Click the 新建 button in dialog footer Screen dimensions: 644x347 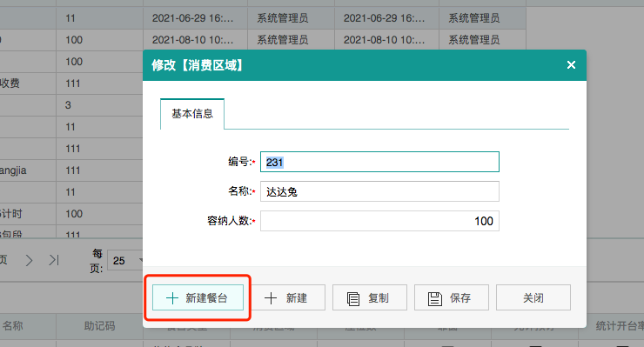click(288, 297)
